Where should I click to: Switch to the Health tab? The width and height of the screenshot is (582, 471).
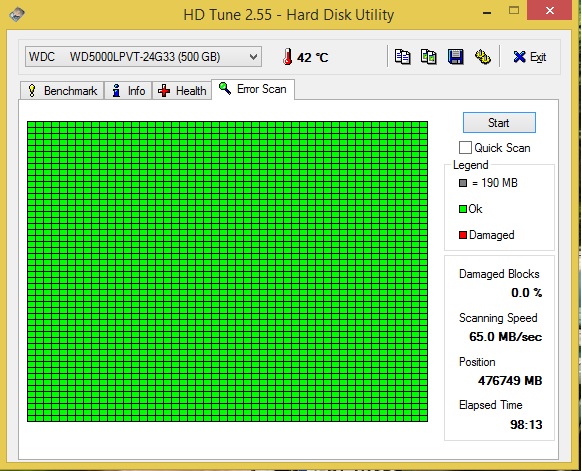[182, 91]
